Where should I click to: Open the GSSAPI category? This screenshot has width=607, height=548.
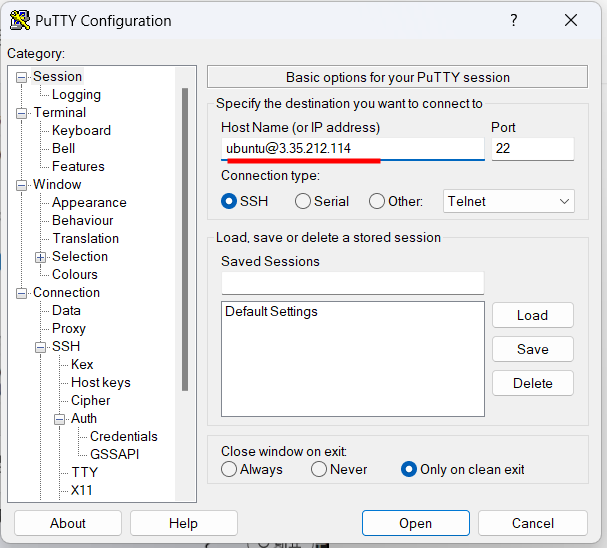coord(115,454)
